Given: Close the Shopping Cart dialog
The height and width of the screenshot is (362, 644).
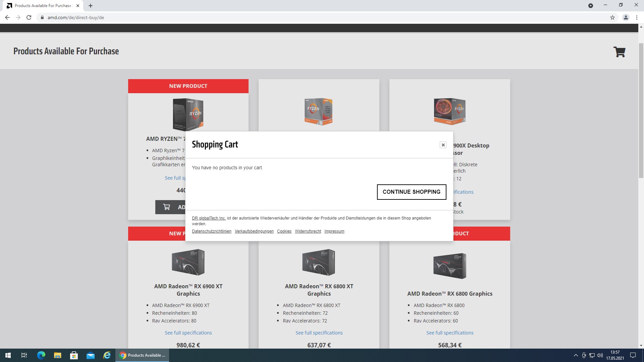Looking at the screenshot, I should coord(443,145).
